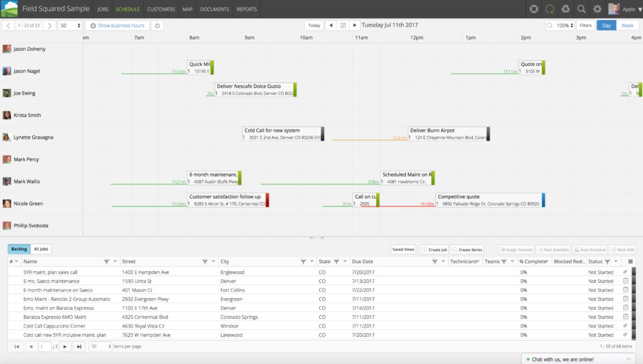The image size is (643, 364).
Task: Go to the CUSTOMERS section
Action: click(161, 9)
